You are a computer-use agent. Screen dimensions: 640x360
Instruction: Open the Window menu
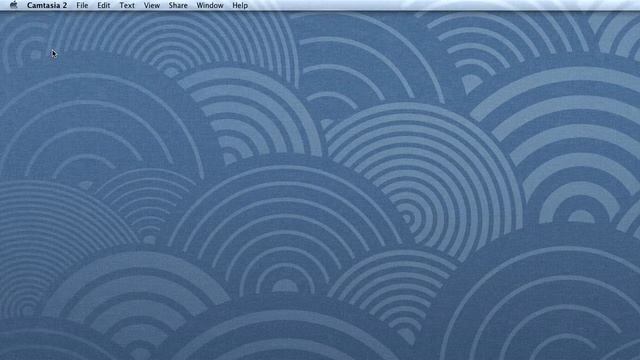(210, 5)
